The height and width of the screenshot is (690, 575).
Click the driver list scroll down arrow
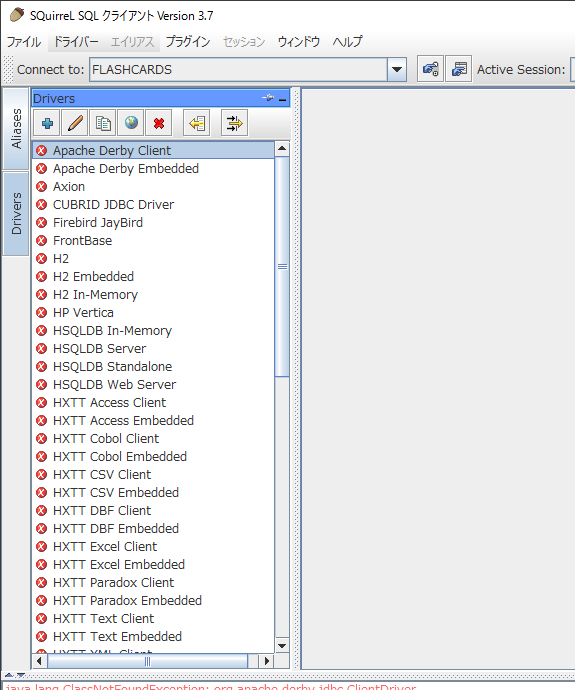pyautogui.click(x=282, y=646)
